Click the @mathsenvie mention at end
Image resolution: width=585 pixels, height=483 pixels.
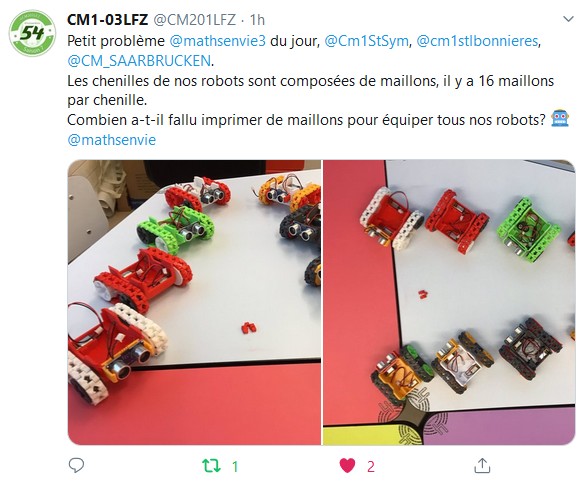[112, 140]
